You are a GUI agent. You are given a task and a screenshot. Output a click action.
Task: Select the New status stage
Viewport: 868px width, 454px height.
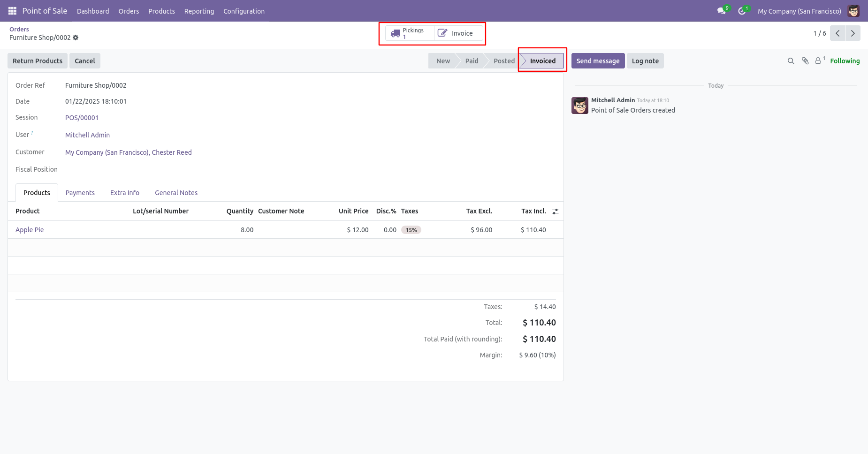click(443, 61)
